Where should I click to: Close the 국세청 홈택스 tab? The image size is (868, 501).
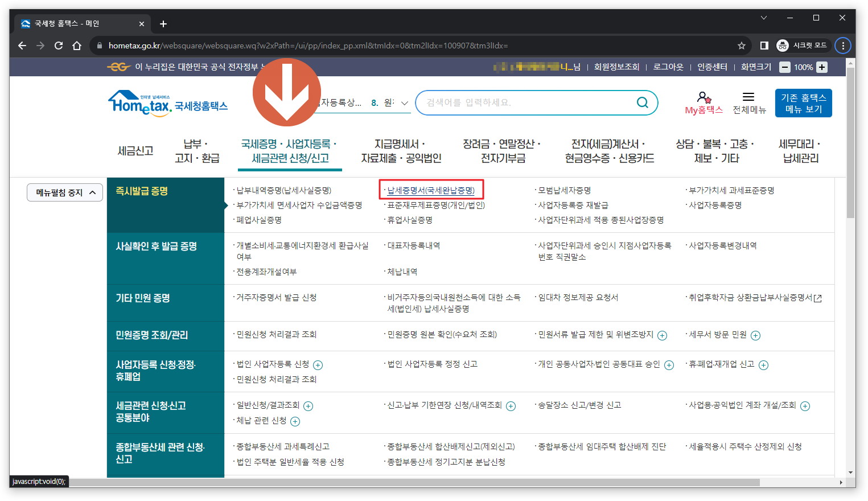pos(142,24)
